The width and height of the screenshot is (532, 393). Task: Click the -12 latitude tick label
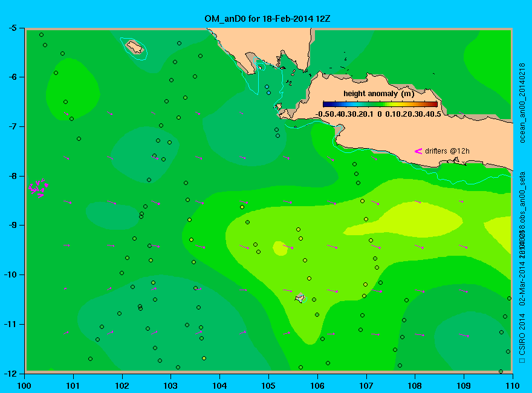pos(9,373)
